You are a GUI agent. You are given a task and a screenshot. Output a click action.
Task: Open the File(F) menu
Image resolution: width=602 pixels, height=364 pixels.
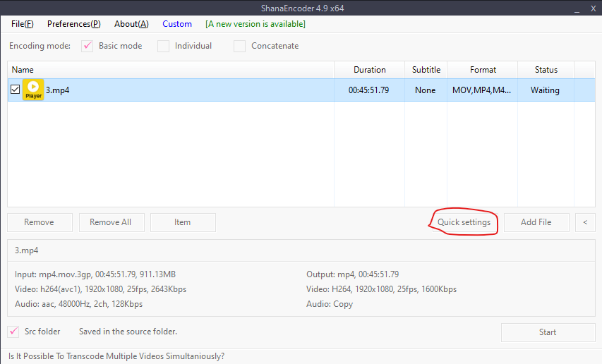click(x=23, y=24)
